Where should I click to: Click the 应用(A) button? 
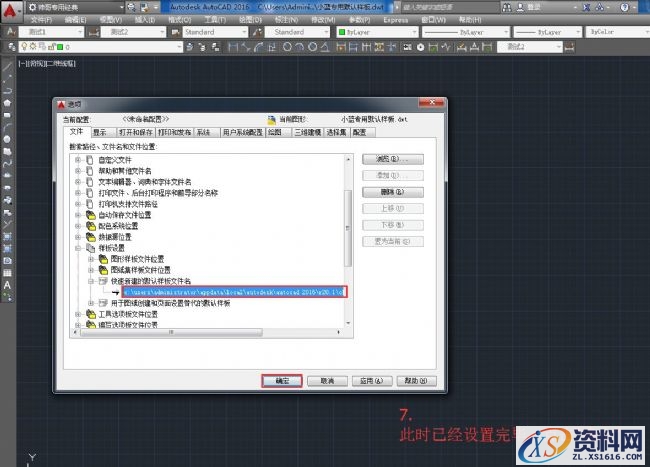[x=371, y=381]
